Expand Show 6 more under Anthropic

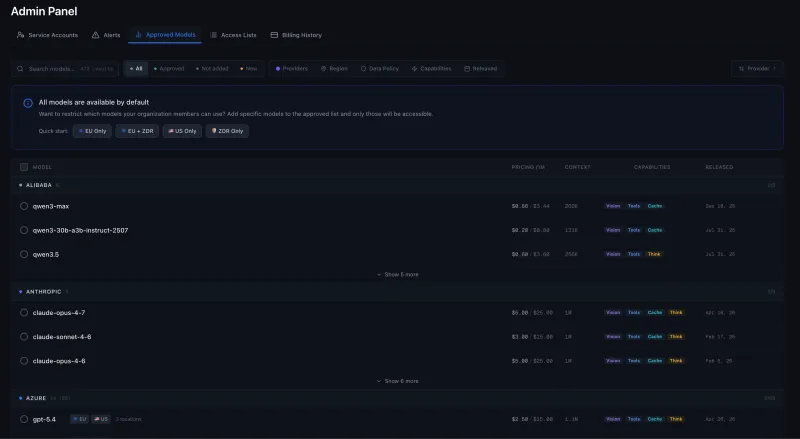(397, 381)
